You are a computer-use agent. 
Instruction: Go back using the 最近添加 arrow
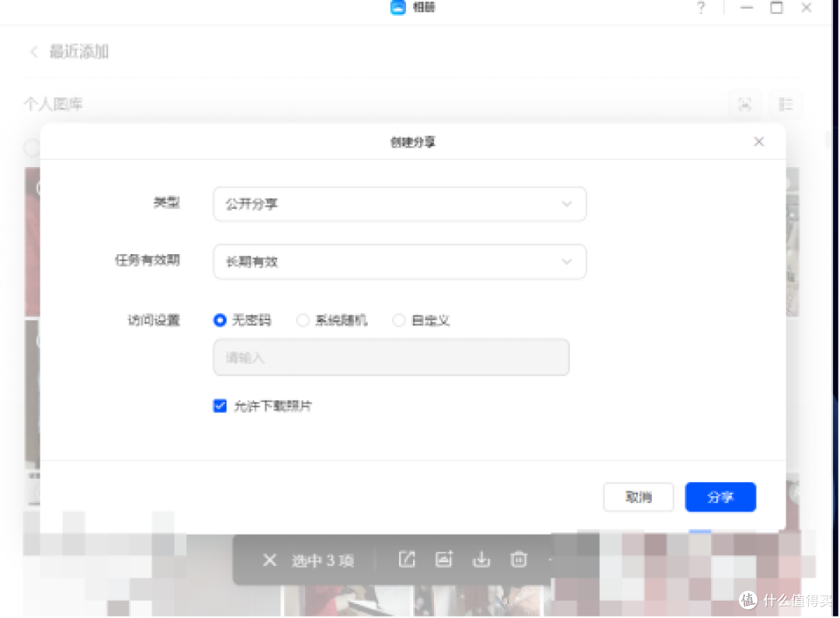[34, 52]
